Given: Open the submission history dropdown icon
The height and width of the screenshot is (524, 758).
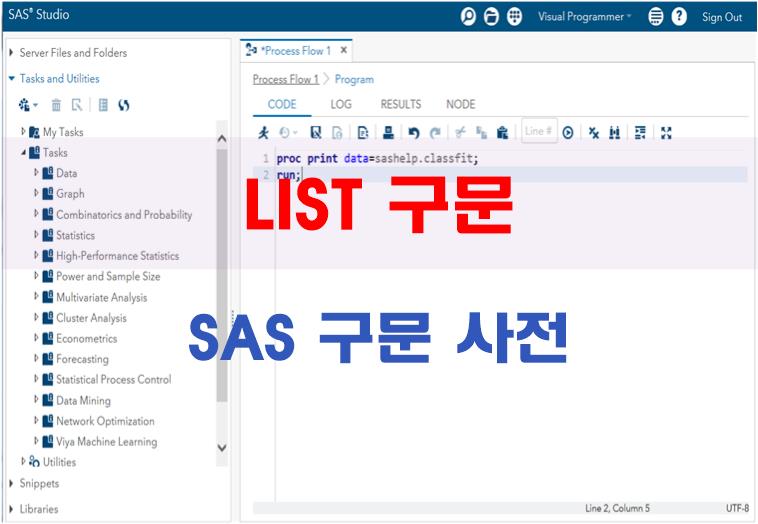Looking at the screenshot, I should point(288,132).
